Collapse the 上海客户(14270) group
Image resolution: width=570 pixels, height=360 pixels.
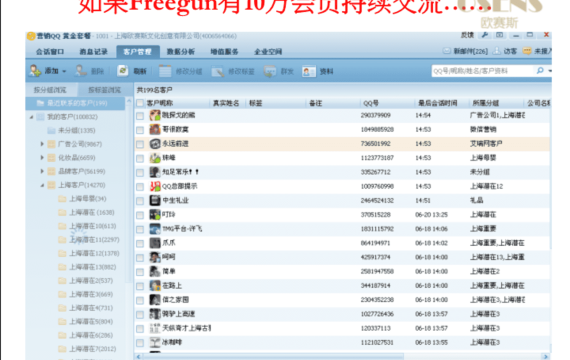[42, 185]
